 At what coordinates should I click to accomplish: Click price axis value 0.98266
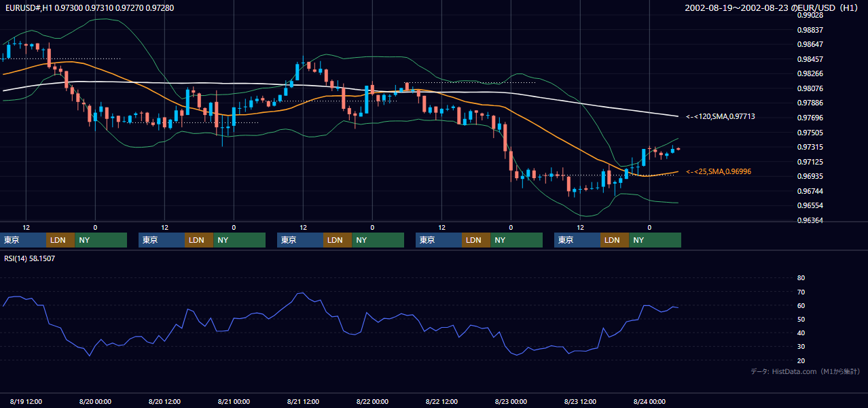coord(810,73)
